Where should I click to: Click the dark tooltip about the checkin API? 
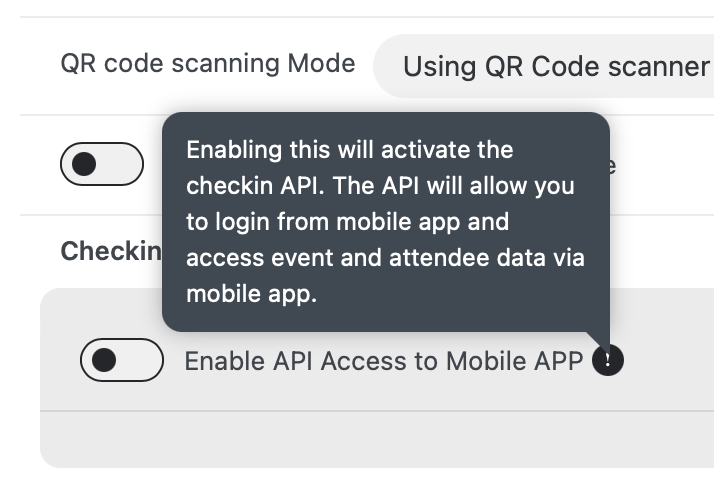(x=385, y=222)
